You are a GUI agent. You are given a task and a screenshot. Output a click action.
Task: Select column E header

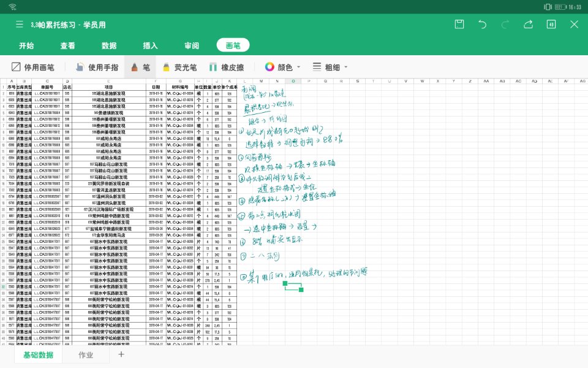109,81
